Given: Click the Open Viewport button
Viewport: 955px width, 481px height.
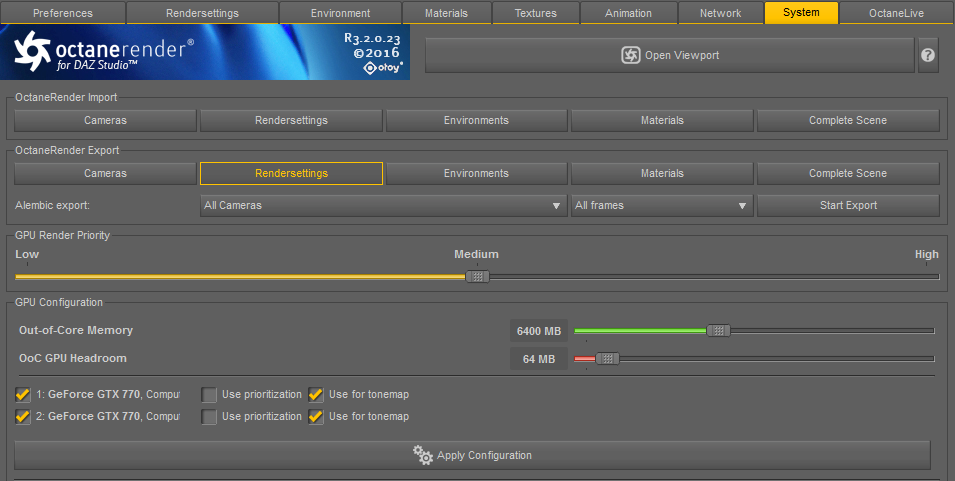Looking at the screenshot, I should pos(670,55).
